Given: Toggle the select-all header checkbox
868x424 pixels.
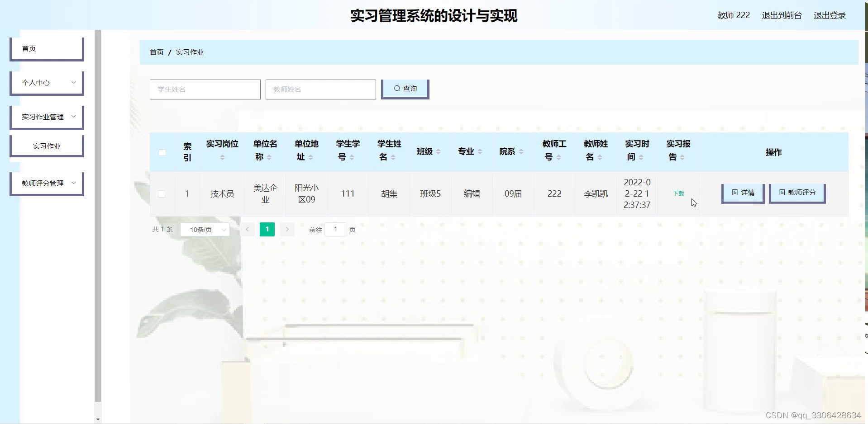Looking at the screenshot, I should pyautogui.click(x=162, y=152).
